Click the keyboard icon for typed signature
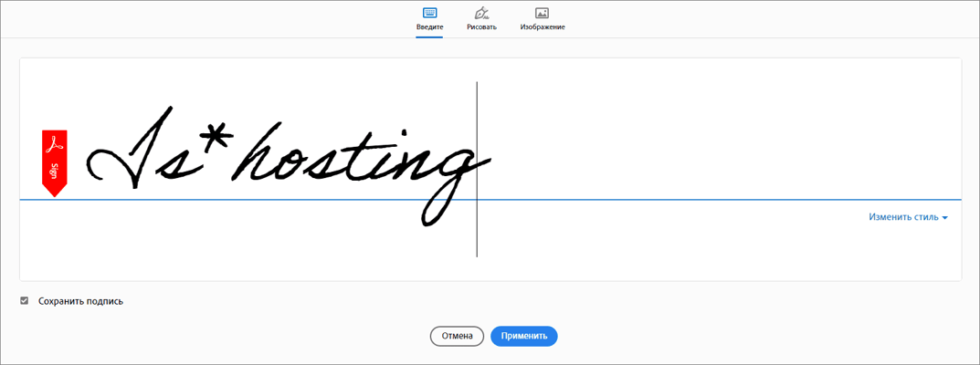 [x=429, y=13]
